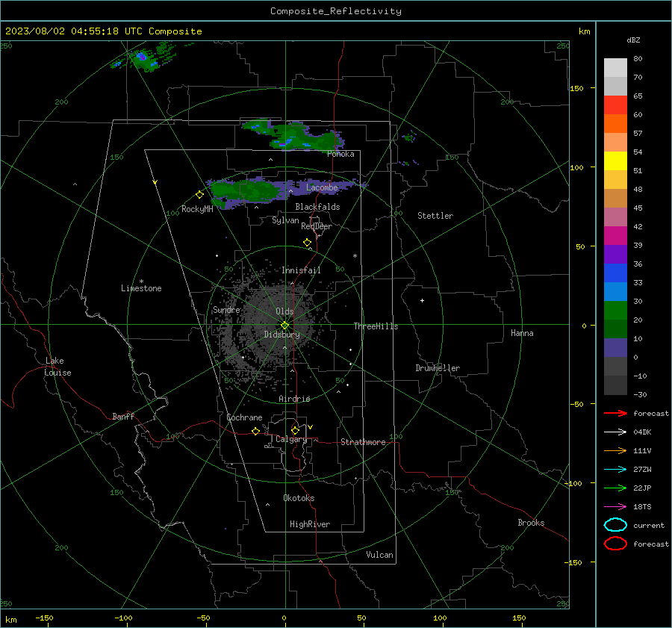Click the Lacombe city label
The width and height of the screenshot is (672, 628).
pyautogui.click(x=322, y=187)
